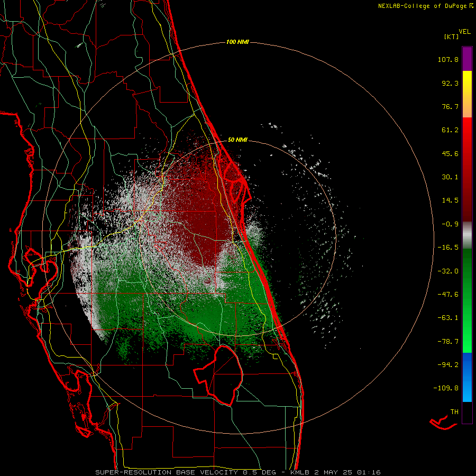Click the 14.5 legend value
The image size is (476, 476).
450,200
